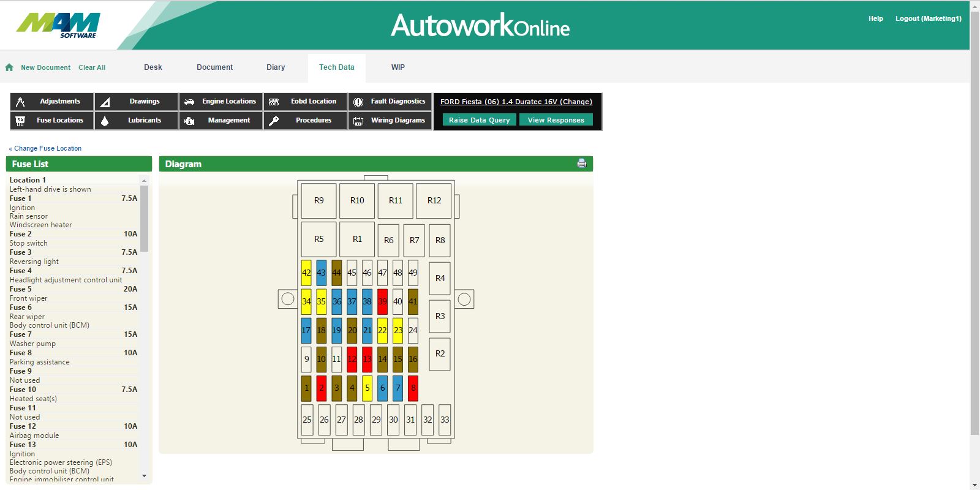The width and height of the screenshot is (980, 490).
Task: Switch to the WIP tab
Action: pos(398,67)
